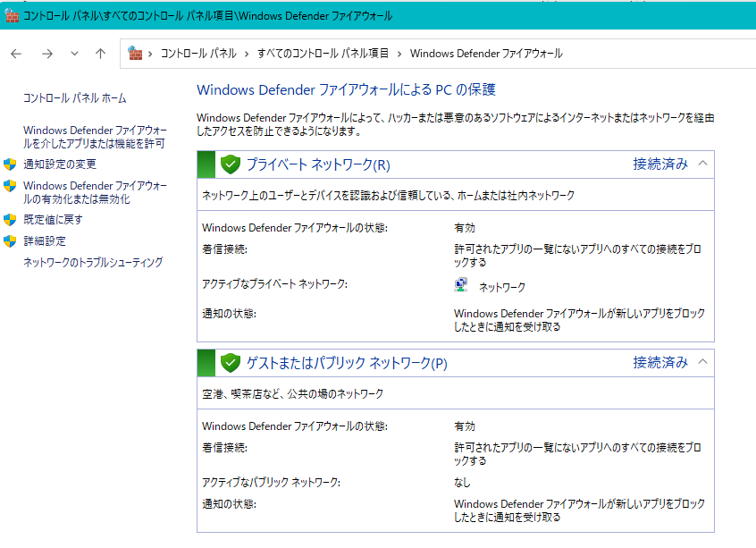The image size is (756, 548).
Task: Click the green shield icon for プライベート ネットワーク
Action: [231, 164]
